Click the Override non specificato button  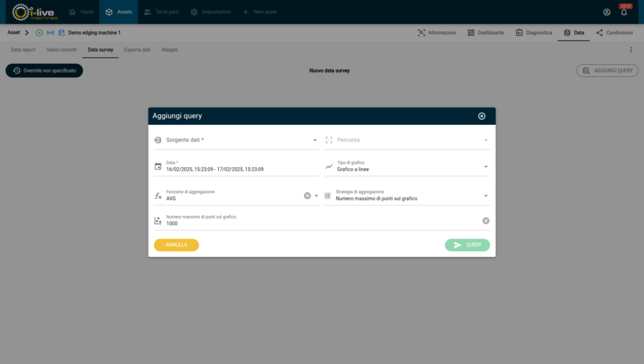click(44, 71)
